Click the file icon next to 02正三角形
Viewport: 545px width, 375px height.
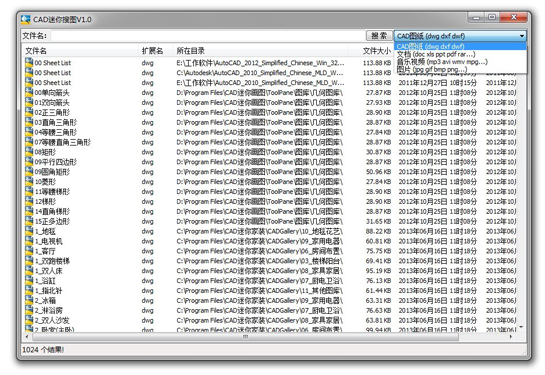[29, 112]
